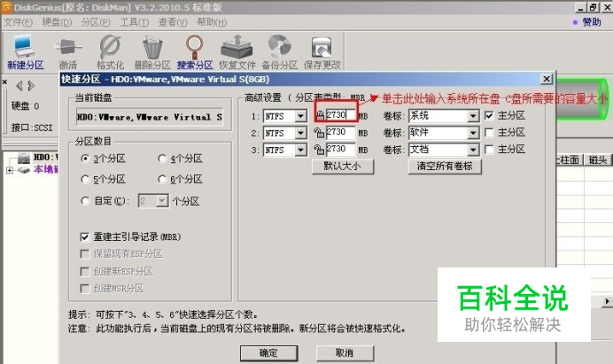Open the 文件(F) menu
The height and width of the screenshot is (364, 613).
(x=19, y=22)
